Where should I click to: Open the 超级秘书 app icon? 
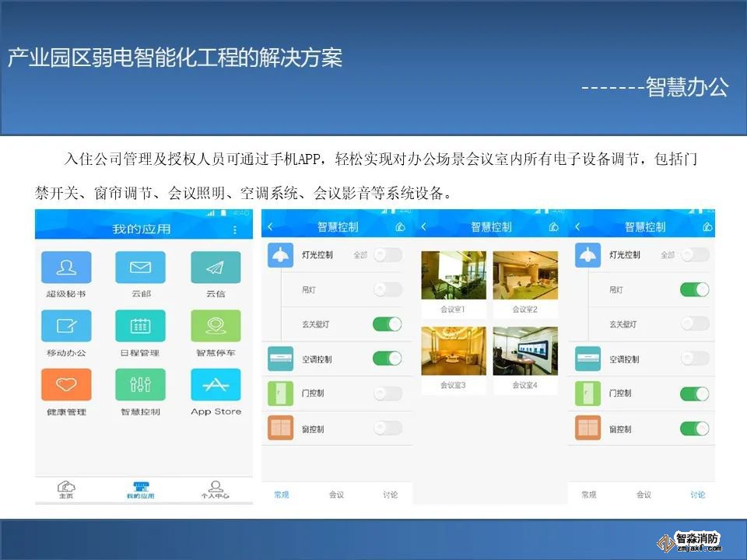[66, 268]
